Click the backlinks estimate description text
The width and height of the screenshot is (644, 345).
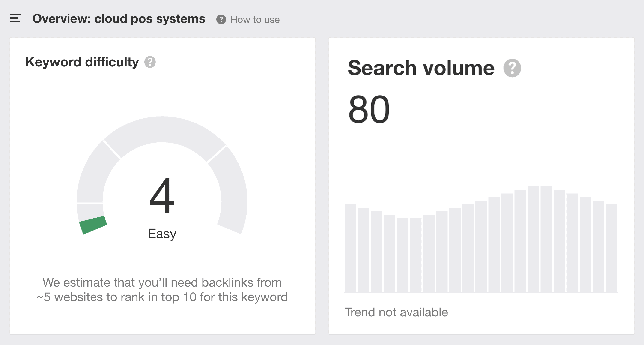(x=162, y=290)
